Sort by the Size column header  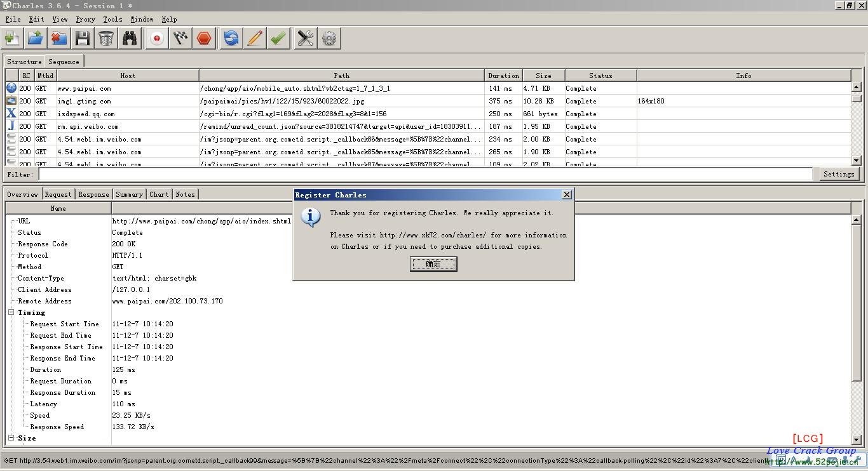click(x=543, y=76)
